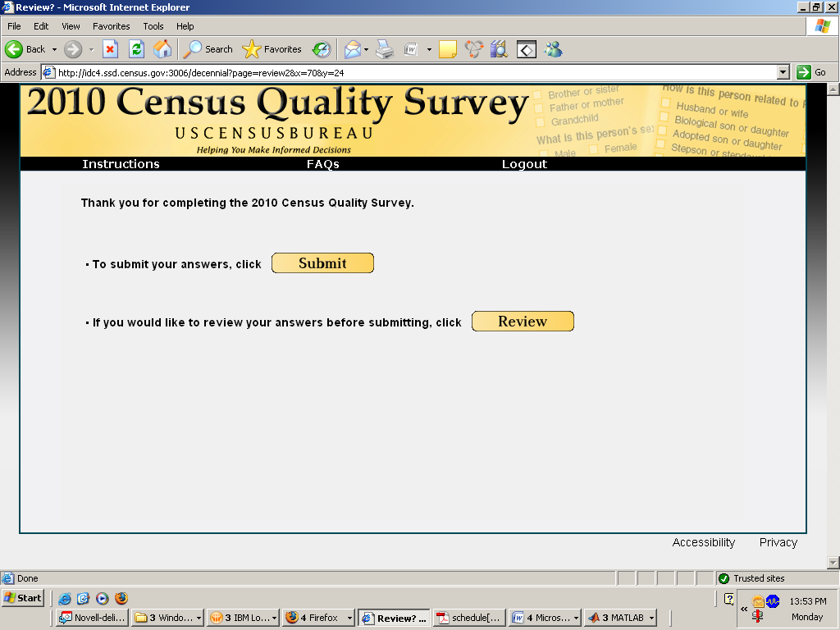Switch to the Novell-deli taskbar window
The height and width of the screenshot is (630, 840).
pyautogui.click(x=92, y=618)
